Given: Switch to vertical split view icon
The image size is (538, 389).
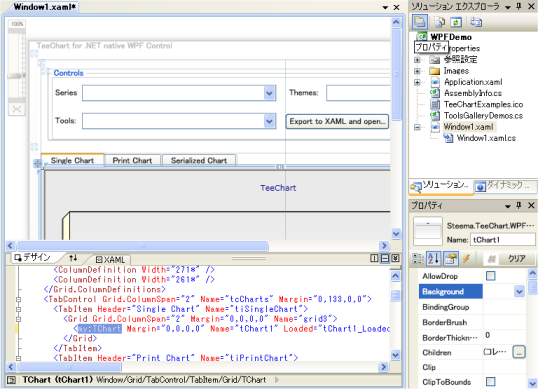Looking at the screenshot, I should pyautogui.click(x=374, y=258).
